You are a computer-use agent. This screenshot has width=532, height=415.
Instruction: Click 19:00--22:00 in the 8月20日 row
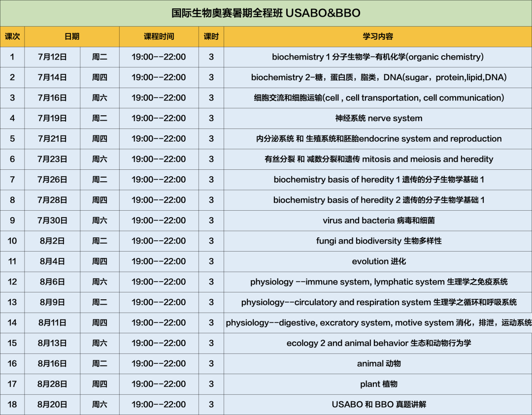[159, 405]
